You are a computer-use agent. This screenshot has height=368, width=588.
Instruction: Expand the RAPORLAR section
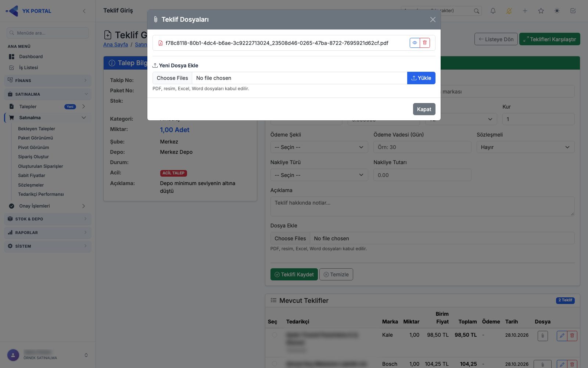click(x=48, y=233)
